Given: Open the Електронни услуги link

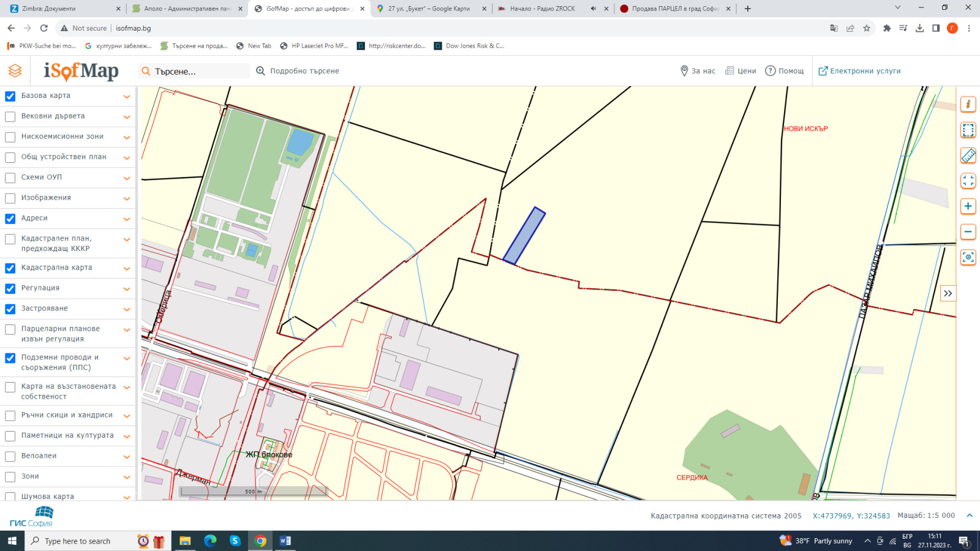Looking at the screenshot, I should click(859, 71).
